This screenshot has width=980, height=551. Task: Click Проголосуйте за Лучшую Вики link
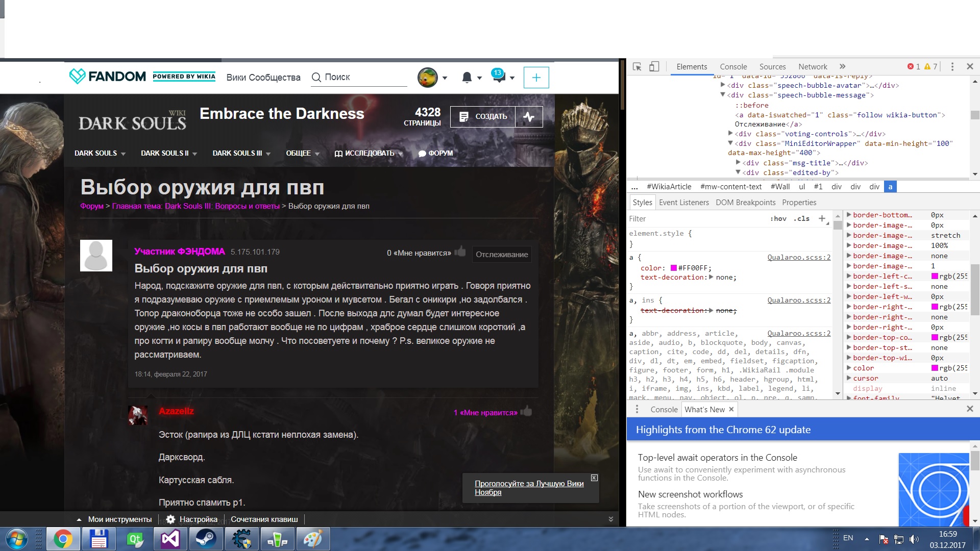coord(529,488)
